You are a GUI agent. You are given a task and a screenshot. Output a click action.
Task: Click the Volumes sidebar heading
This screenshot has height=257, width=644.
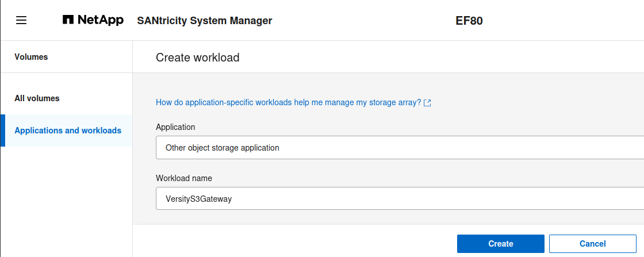point(31,57)
